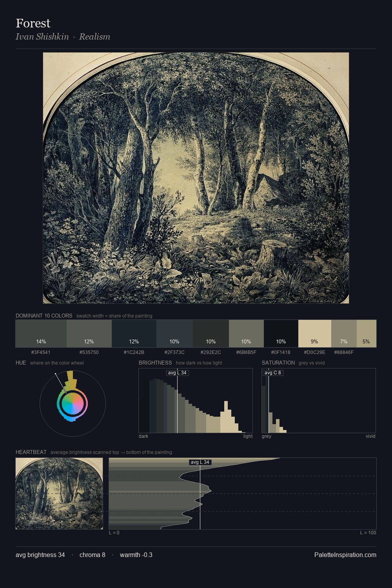
Task: Click the 'dark' brightness axis label
Action: click(143, 436)
